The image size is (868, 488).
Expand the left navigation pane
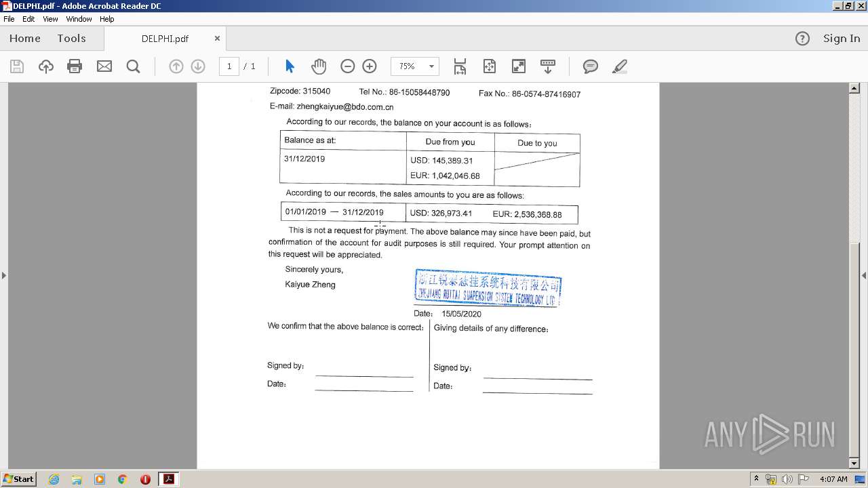click(x=4, y=275)
